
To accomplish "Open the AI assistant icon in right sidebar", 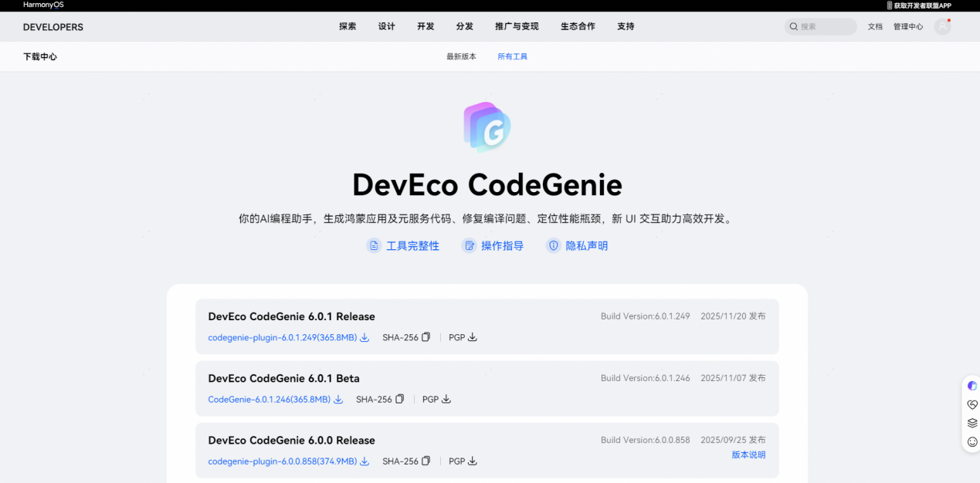I will point(972,385).
